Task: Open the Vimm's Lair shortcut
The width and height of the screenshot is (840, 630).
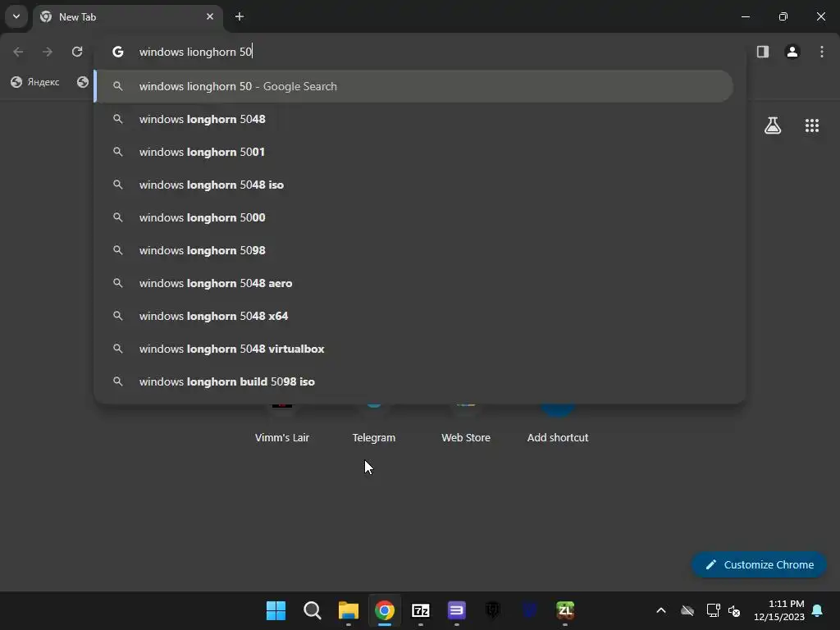Action: click(x=282, y=423)
